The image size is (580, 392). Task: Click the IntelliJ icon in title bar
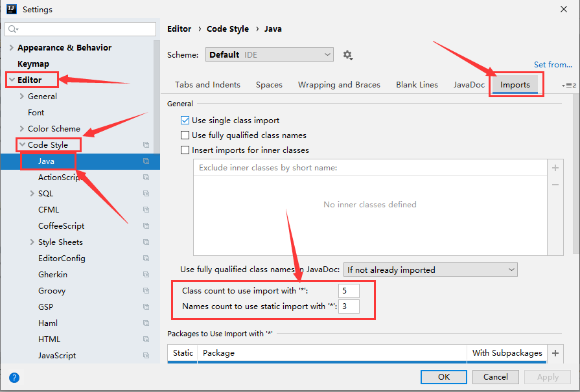(x=12, y=9)
